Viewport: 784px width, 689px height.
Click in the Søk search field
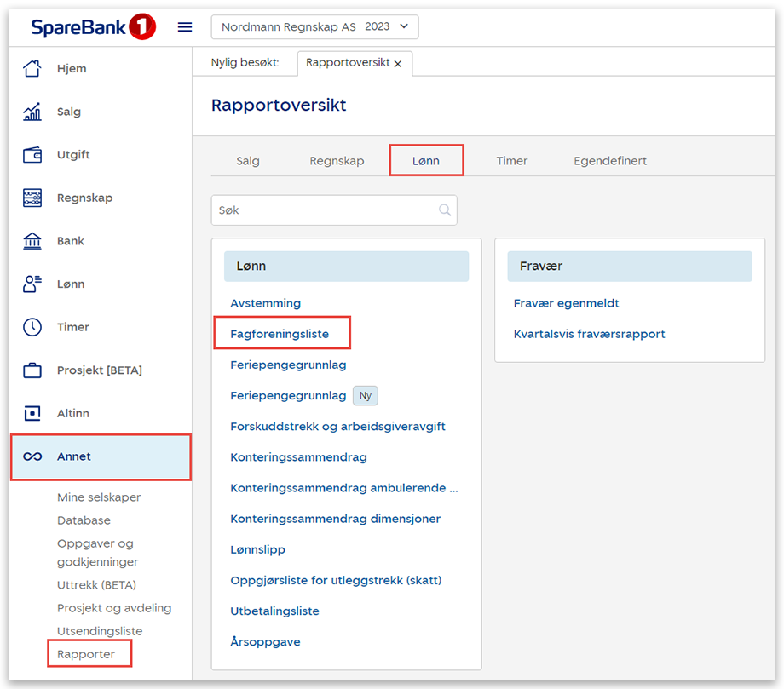click(x=324, y=210)
